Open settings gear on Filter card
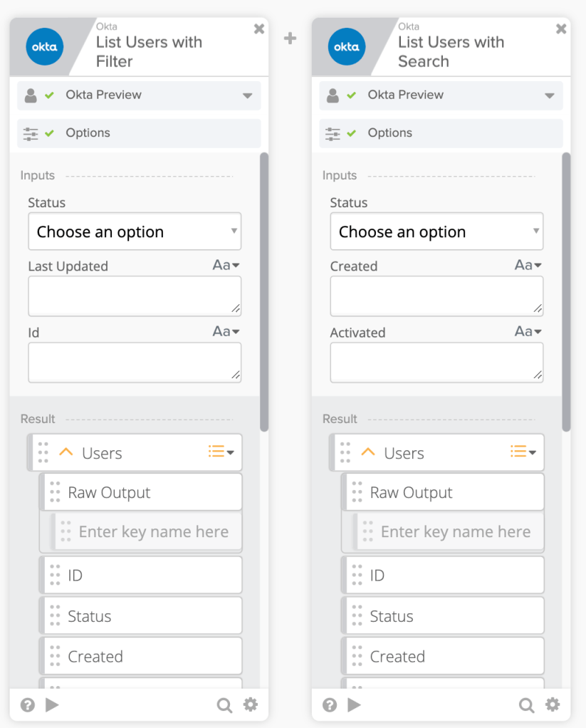 click(251, 705)
